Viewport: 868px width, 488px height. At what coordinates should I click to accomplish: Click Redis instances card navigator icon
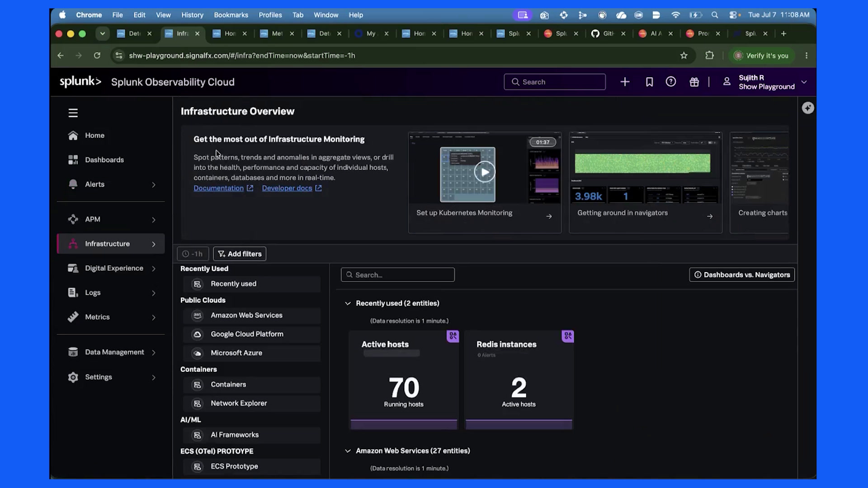pyautogui.click(x=568, y=336)
